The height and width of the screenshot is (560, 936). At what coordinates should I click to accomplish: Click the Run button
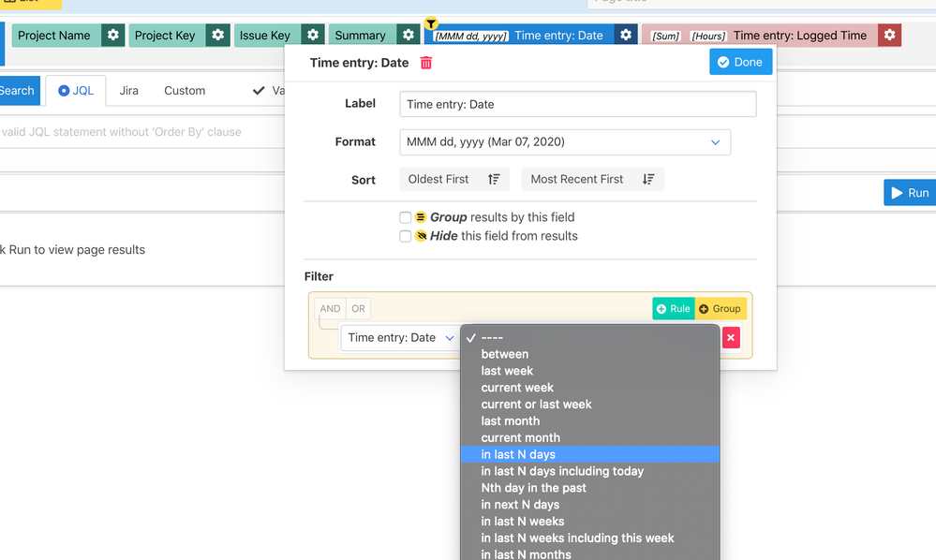coord(910,193)
